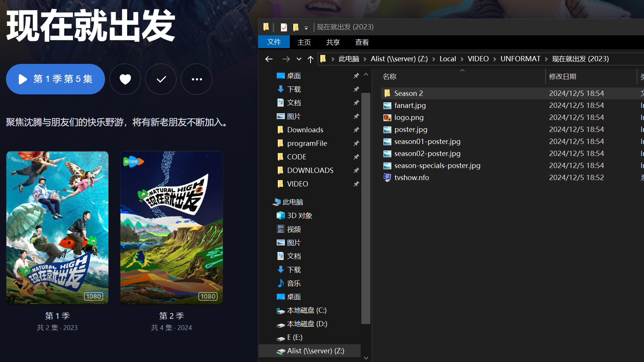This screenshot has width=644, height=362.
Task: Open the 第 2 季 season poster
Action: tap(172, 228)
